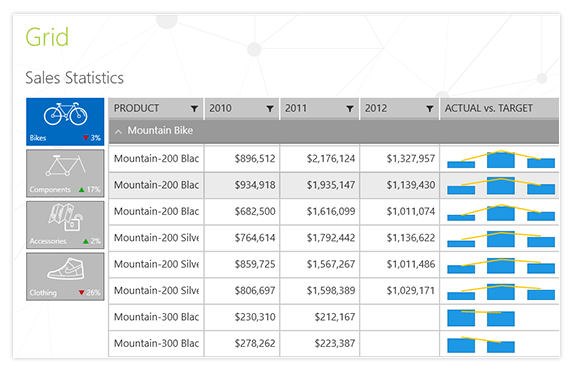570x370 pixels.
Task: Open the PRODUCT column filter icon
Action: coord(194,108)
